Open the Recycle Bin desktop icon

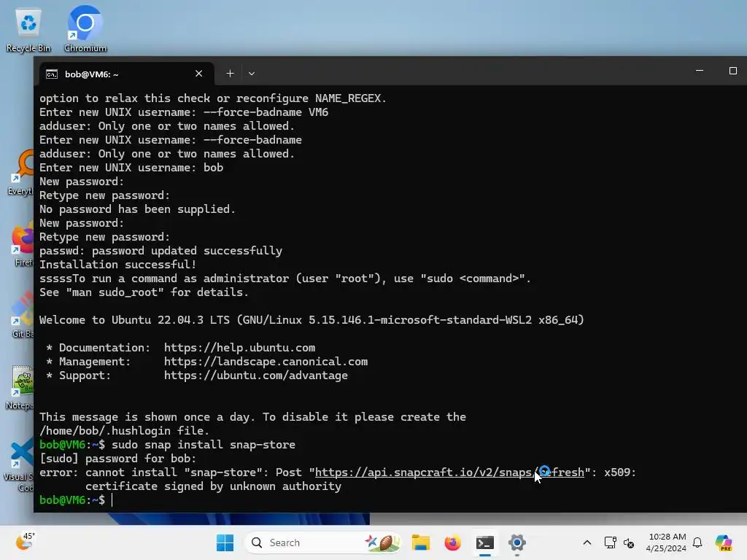28,29
